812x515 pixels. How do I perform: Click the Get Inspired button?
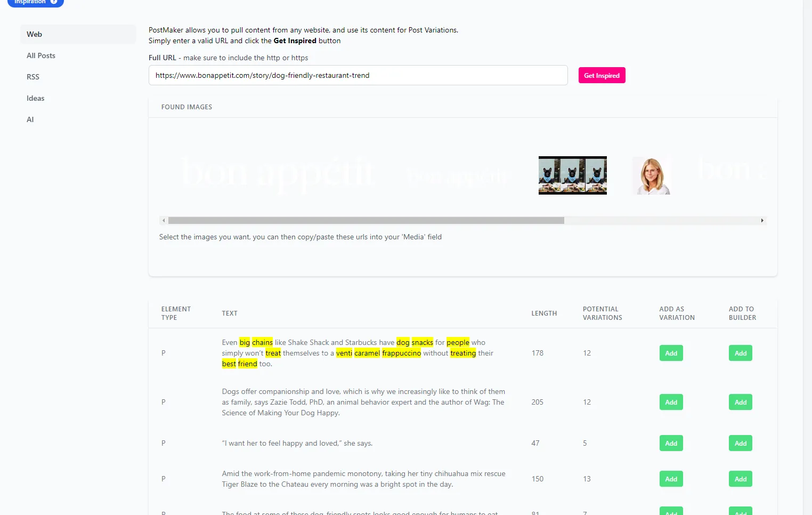pos(602,75)
